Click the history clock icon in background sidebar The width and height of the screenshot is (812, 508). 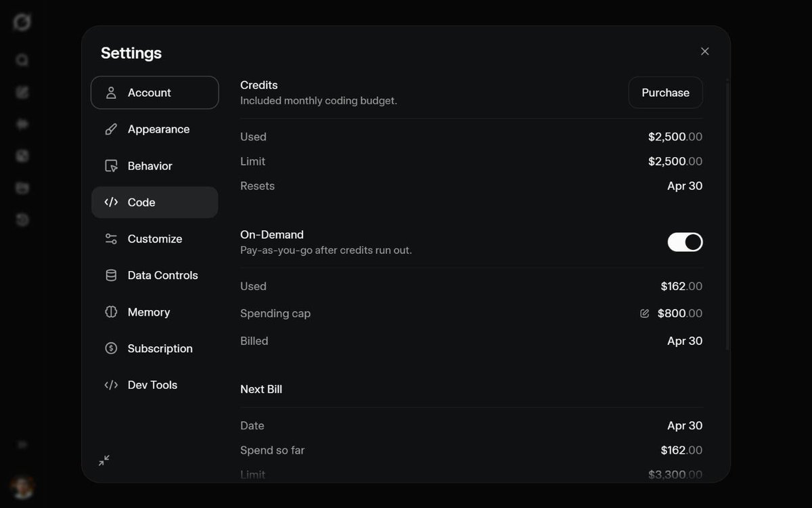tap(22, 220)
